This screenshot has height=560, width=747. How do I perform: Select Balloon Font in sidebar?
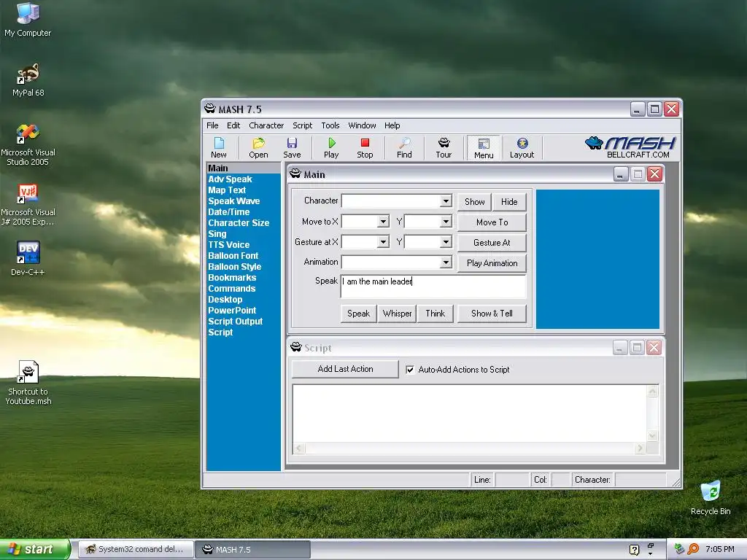[233, 256]
